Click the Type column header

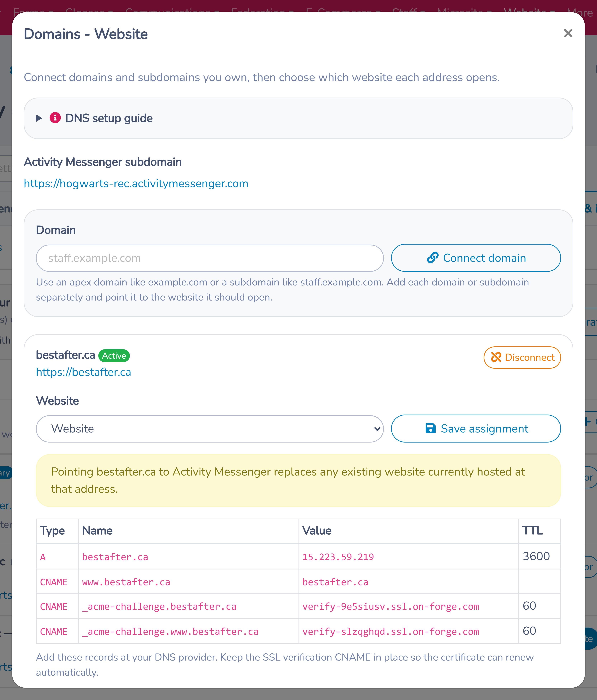pos(57,531)
